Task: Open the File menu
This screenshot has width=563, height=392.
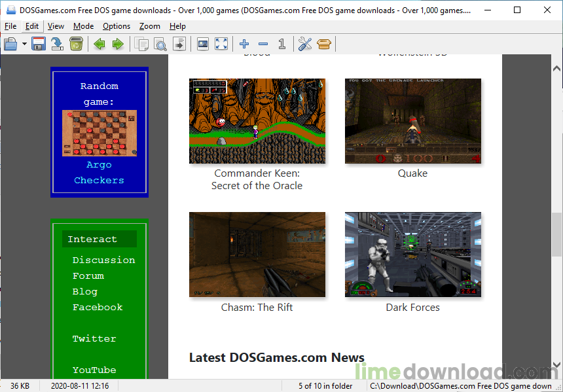Action: coord(10,26)
